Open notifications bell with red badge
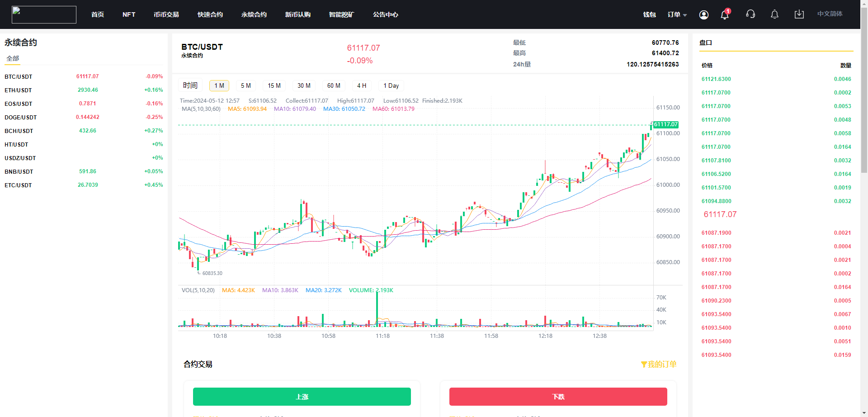The image size is (868, 417). [x=725, y=14]
